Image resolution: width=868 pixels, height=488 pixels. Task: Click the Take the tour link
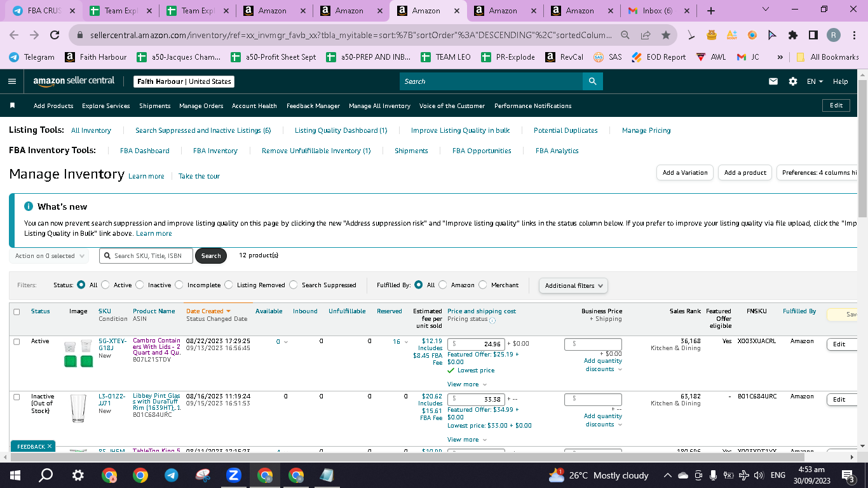[x=199, y=176]
